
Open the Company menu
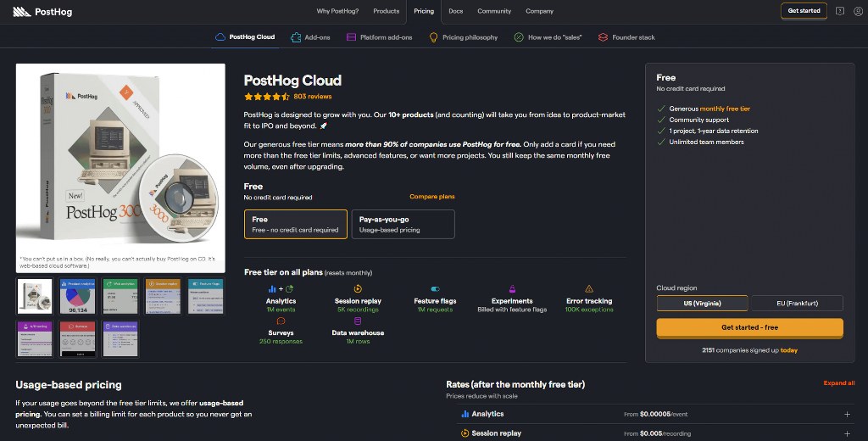(539, 11)
